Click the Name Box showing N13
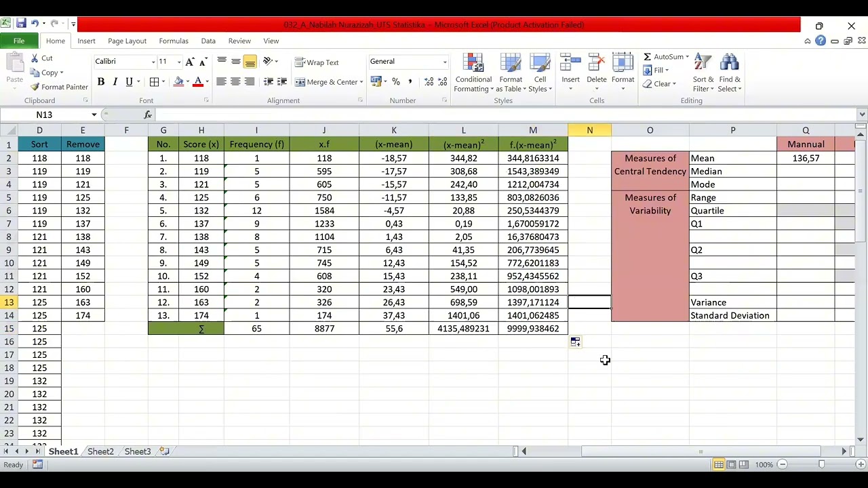 pos(44,115)
